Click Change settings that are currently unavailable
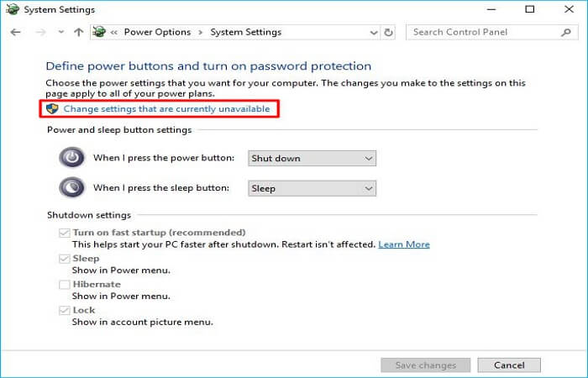 [x=165, y=109]
